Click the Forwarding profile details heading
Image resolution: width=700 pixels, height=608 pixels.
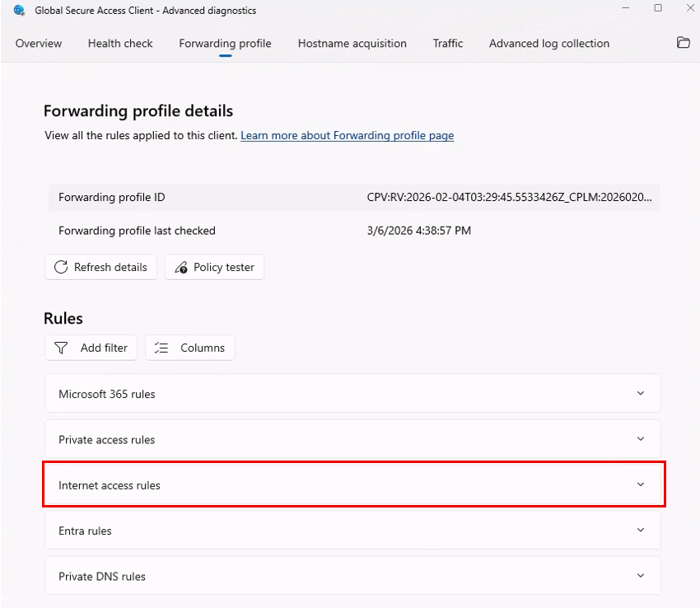138,110
